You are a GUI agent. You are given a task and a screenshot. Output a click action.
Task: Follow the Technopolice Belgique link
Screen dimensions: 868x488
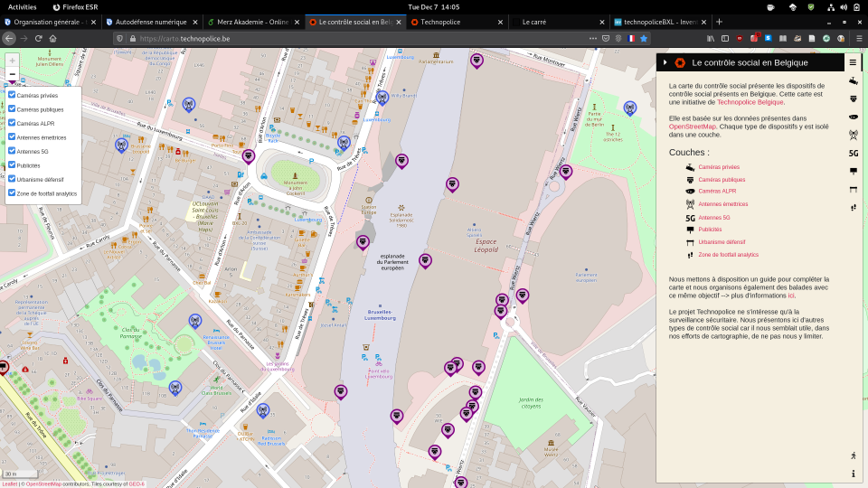click(x=750, y=103)
